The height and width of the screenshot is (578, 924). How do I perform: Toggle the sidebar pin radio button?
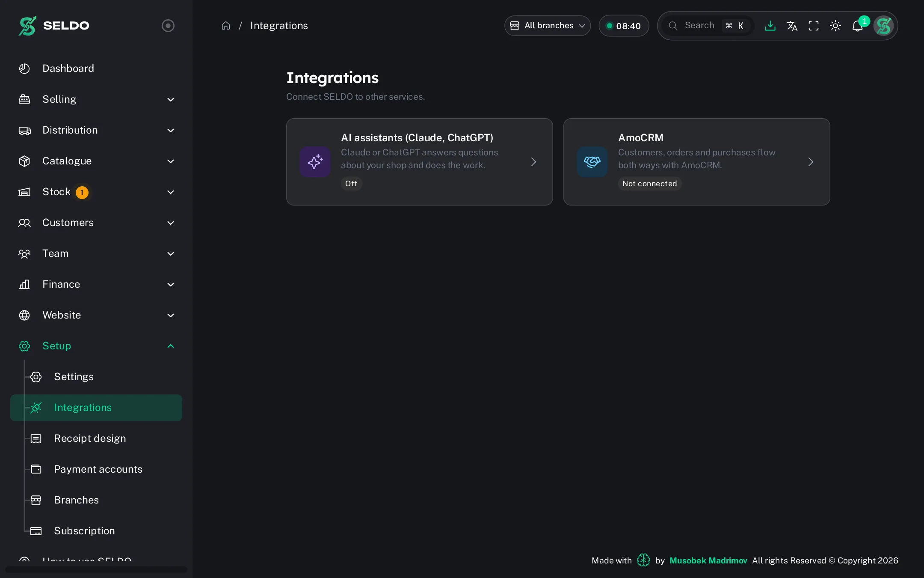click(168, 26)
